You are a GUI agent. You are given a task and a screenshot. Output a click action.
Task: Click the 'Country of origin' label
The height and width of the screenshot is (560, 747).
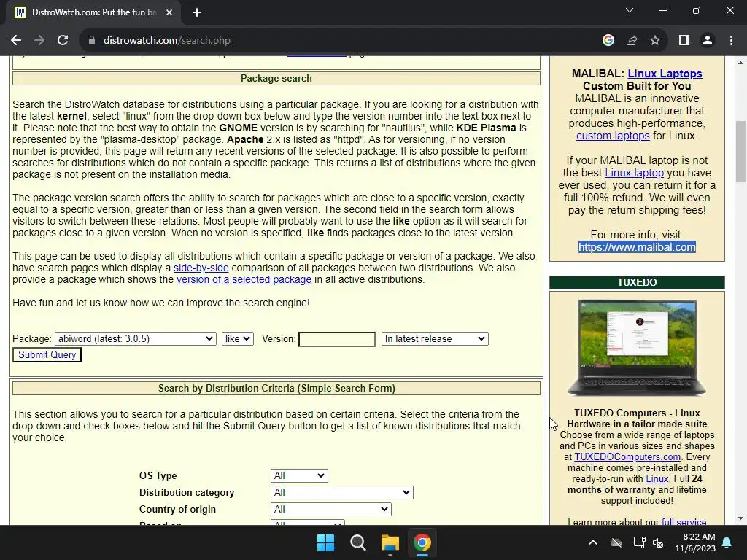tap(177, 509)
